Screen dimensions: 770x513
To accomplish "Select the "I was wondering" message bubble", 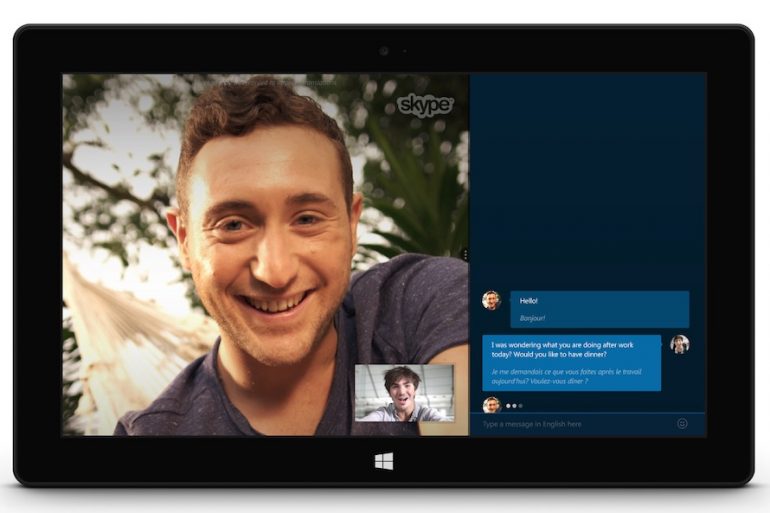I will pyautogui.click(x=571, y=362).
